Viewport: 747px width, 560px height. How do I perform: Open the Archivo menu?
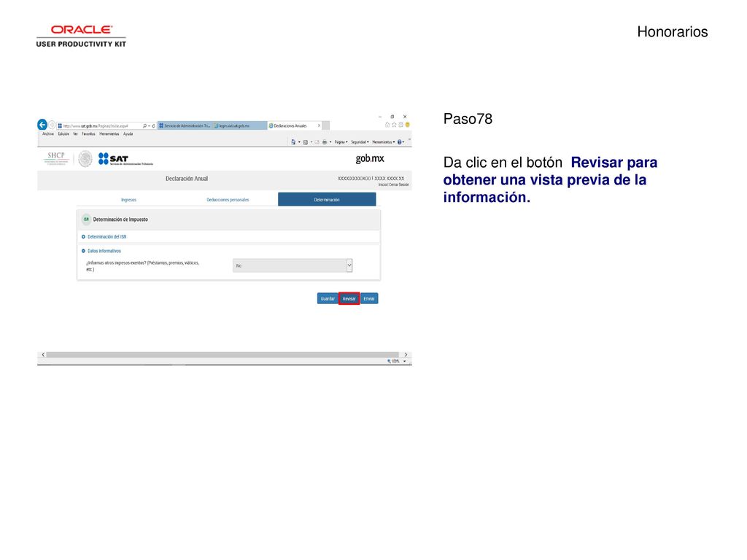coord(48,134)
